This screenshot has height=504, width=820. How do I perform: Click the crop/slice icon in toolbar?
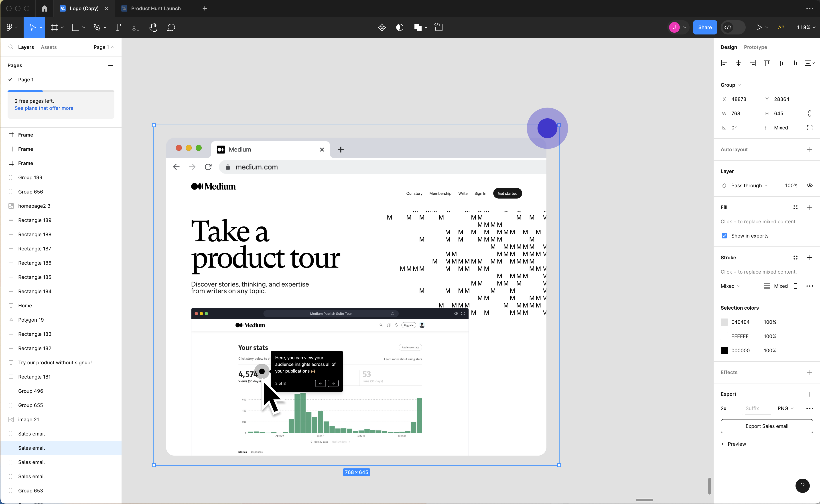[x=439, y=27]
